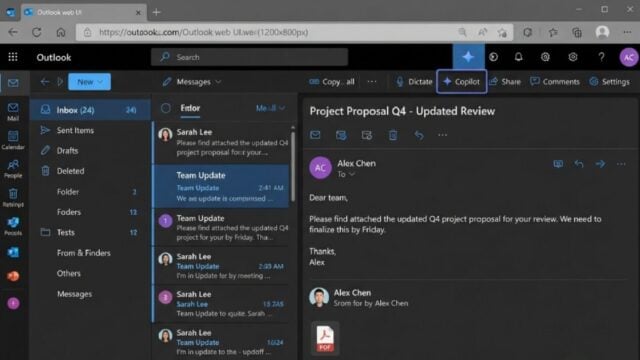Screen dimensions: 640x360
Task: Select the focused tab in message list
Action: 190,108
